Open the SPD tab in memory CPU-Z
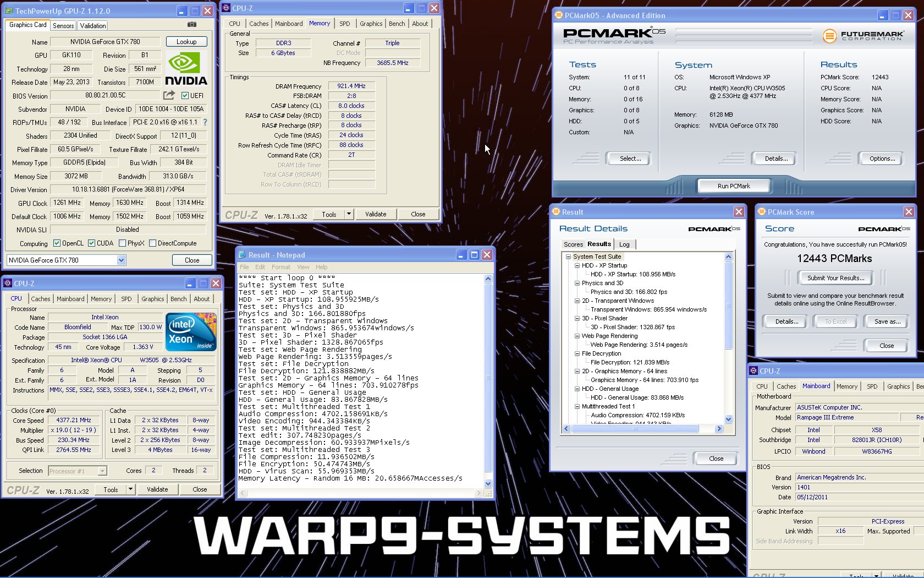The height and width of the screenshot is (578, 924). pos(344,24)
